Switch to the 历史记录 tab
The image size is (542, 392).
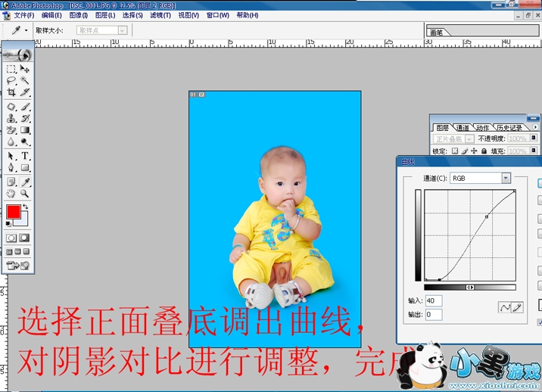coord(509,128)
